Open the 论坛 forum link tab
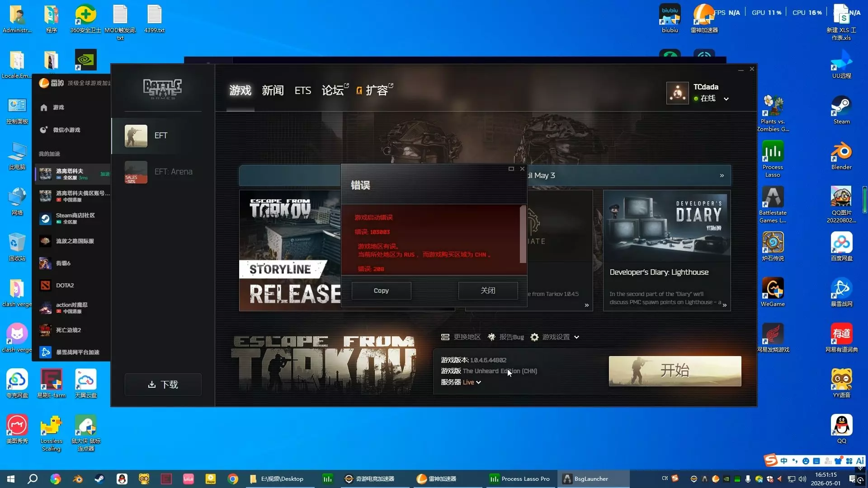The width and height of the screenshot is (868, 488). tap(335, 90)
